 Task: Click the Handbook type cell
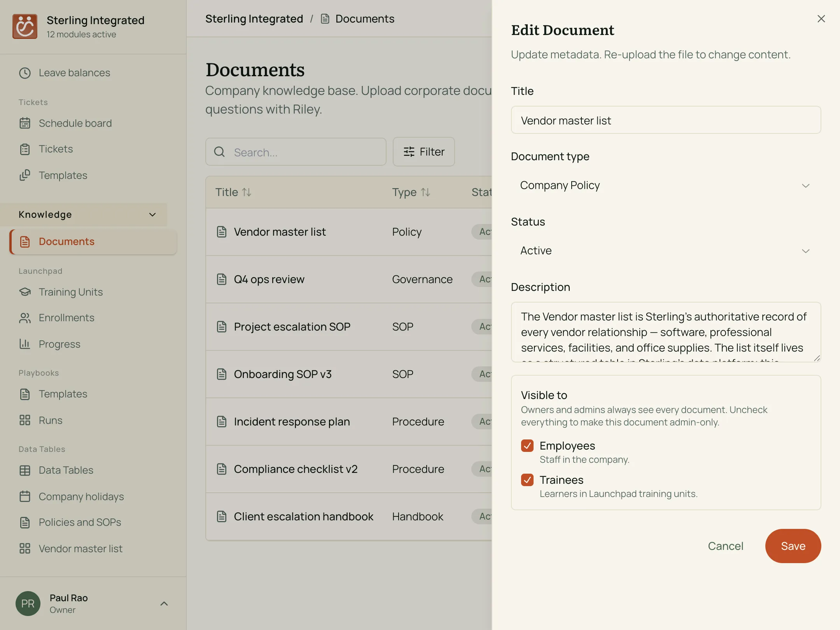point(418,516)
